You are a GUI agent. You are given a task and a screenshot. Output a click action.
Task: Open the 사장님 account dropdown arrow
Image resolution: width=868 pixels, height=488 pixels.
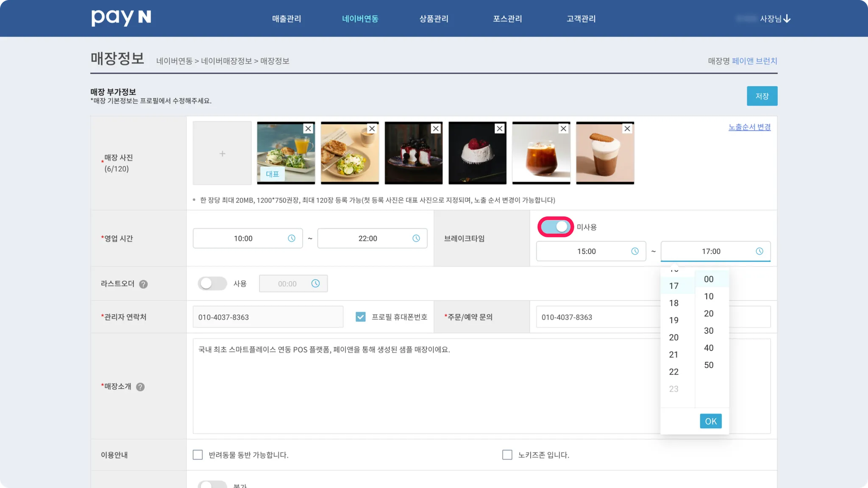(787, 19)
